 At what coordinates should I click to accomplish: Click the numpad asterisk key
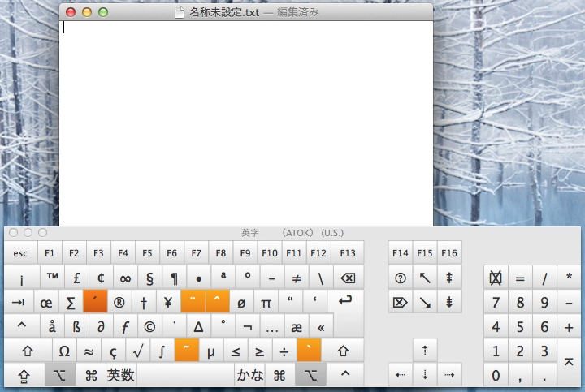(x=569, y=278)
